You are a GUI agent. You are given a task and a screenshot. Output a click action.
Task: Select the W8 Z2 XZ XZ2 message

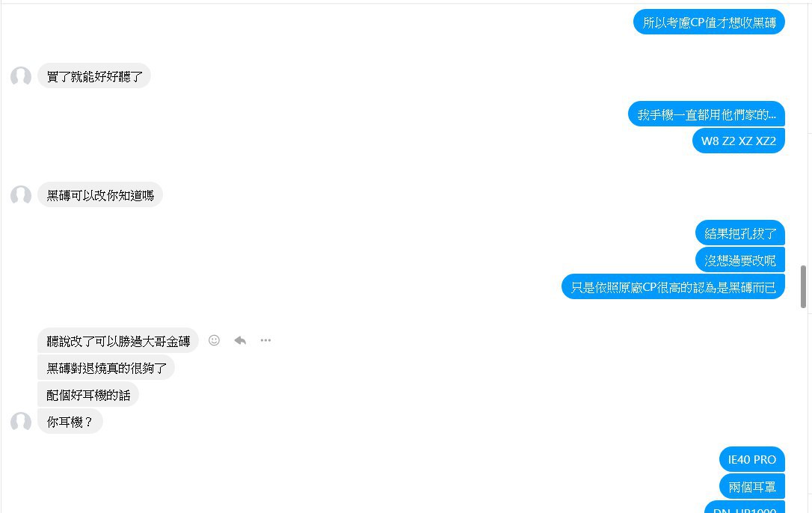(739, 141)
